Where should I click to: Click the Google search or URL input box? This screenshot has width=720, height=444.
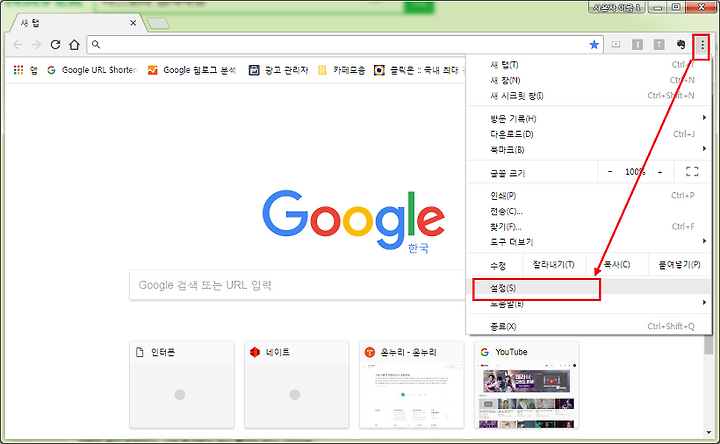[297, 285]
